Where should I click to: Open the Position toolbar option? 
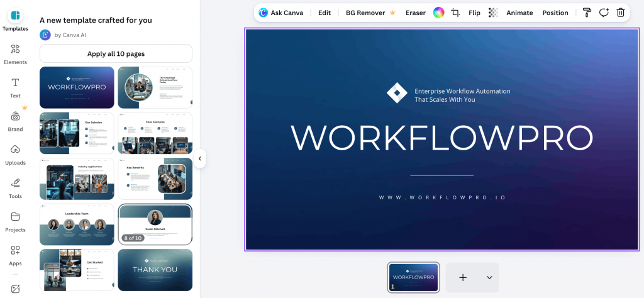(555, 13)
